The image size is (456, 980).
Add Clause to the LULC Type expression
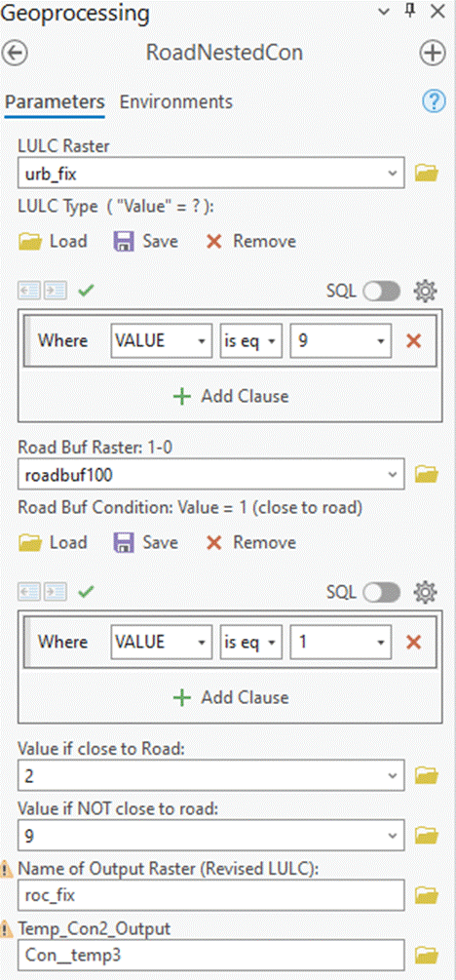(231, 396)
